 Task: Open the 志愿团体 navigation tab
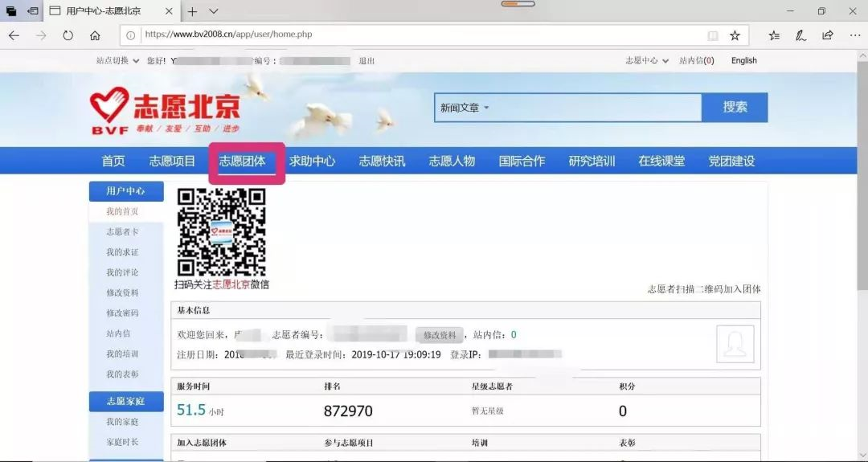point(243,161)
